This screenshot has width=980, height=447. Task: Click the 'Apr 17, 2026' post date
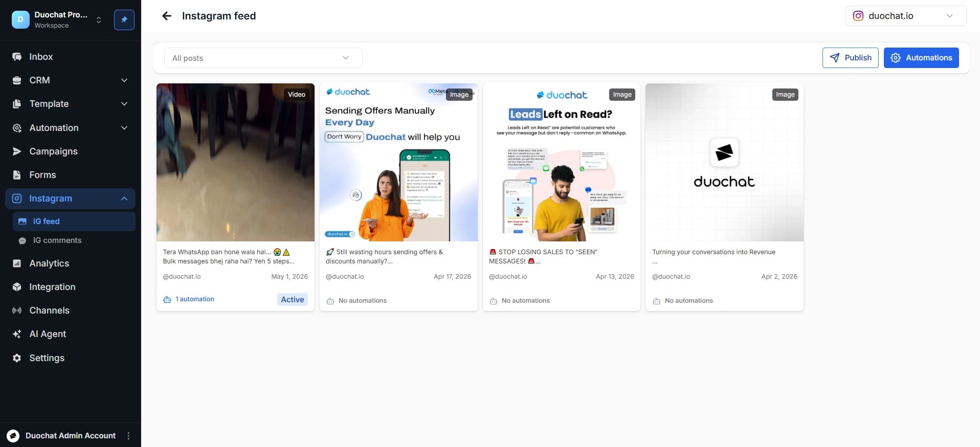pyautogui.click(x=452, y=277)
